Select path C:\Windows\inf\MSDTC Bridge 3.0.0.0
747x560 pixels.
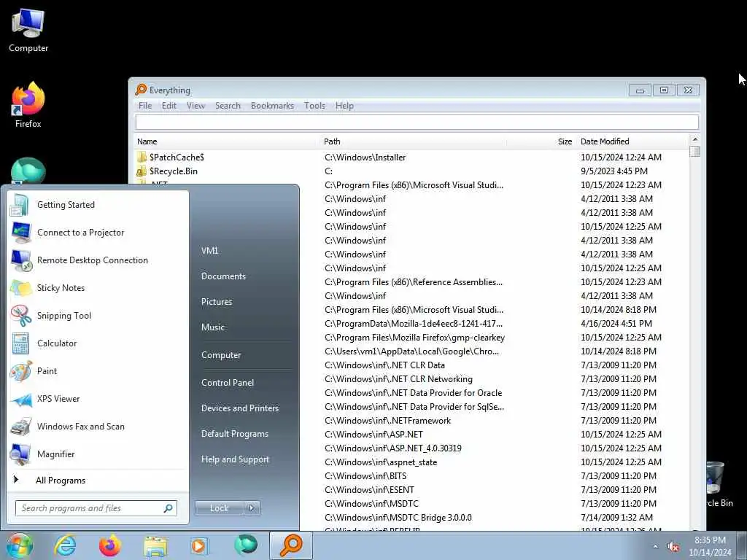pos(398,518)
